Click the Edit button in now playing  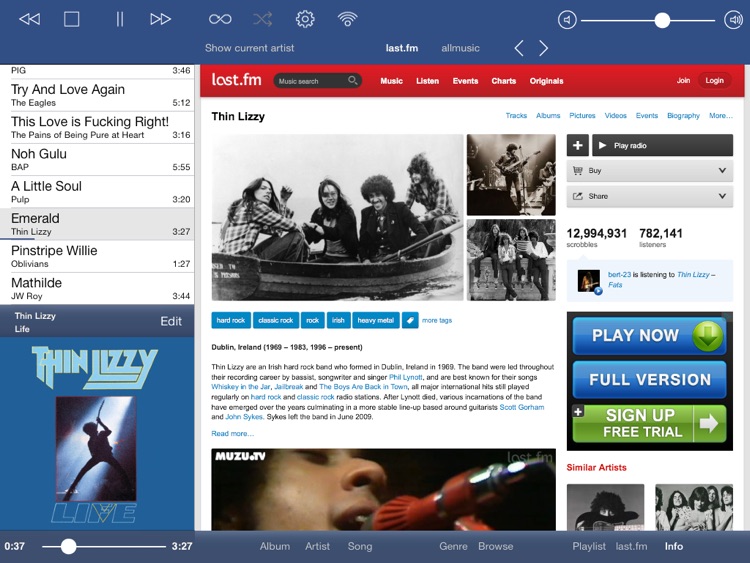point(171,321)
